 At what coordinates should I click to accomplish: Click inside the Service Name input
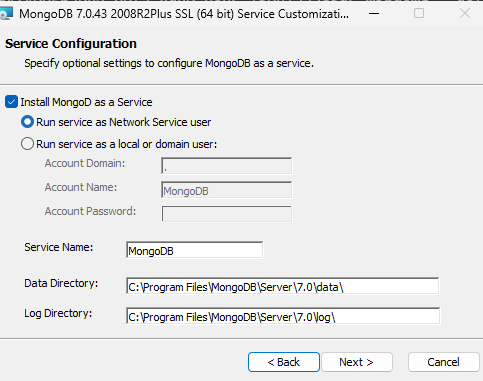point(195,250)
